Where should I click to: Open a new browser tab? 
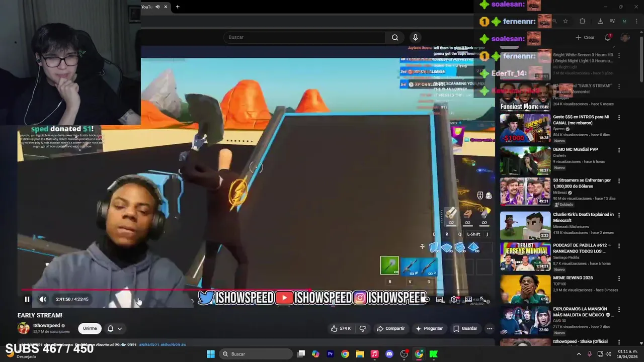coord(178,7)
